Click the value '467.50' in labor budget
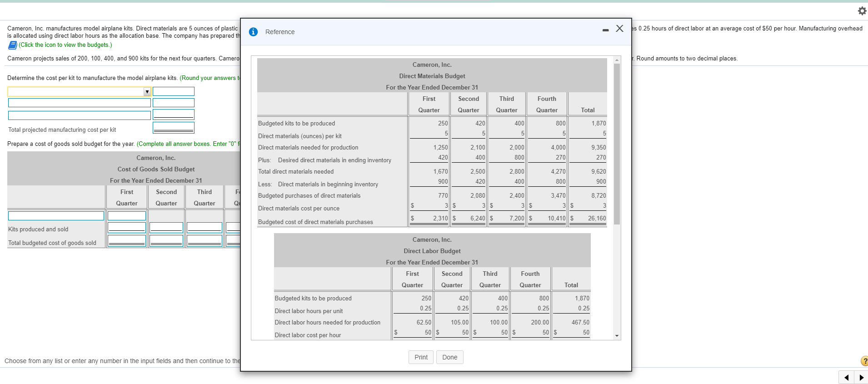 pos(580,322)
